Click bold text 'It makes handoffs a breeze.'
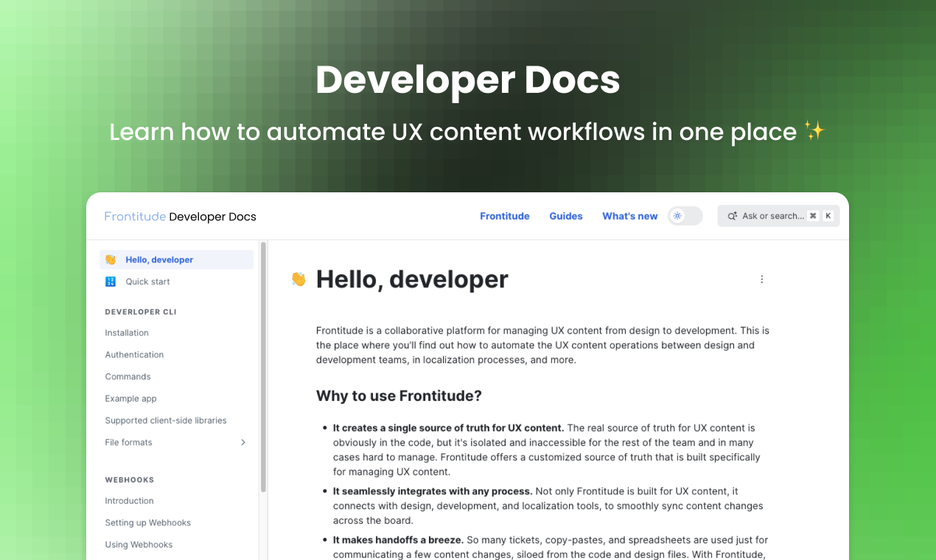Screen dimensions: 936x560 click(398, 540)
